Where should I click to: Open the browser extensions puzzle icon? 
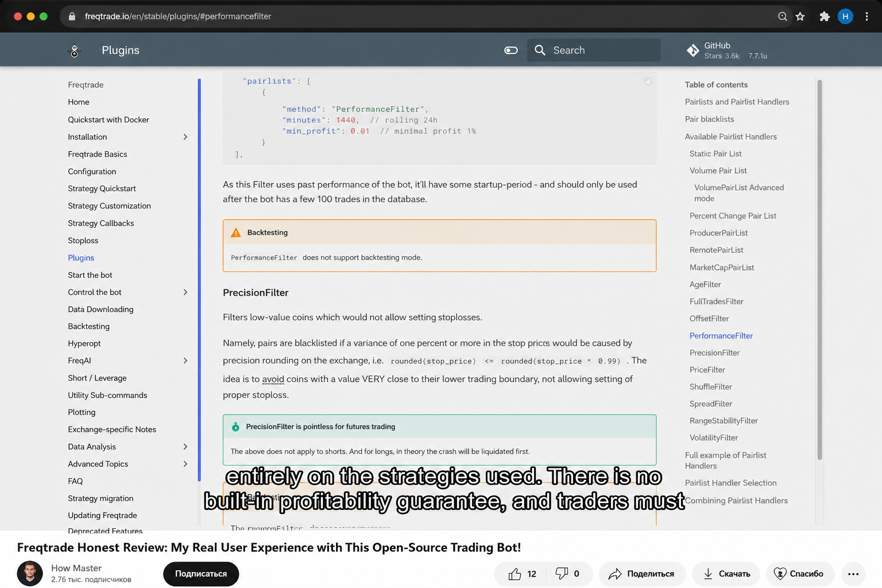click(x=825, y=17)
